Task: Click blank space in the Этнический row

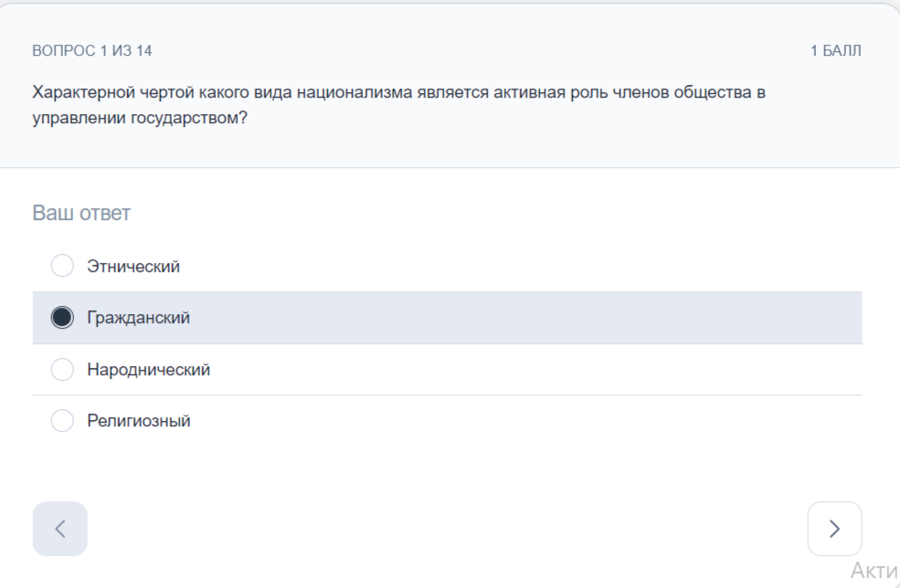Action: (516, 267)
